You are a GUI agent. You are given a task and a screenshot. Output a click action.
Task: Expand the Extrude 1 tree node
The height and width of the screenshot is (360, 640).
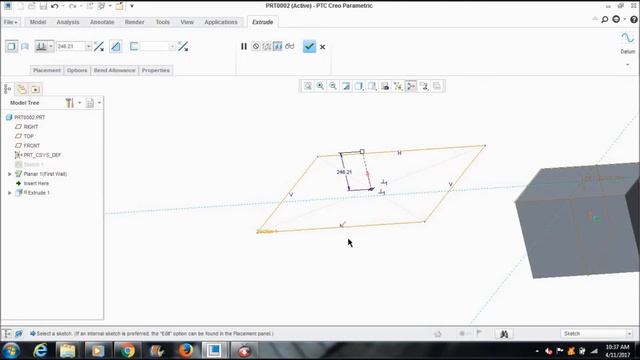[10, 193]
